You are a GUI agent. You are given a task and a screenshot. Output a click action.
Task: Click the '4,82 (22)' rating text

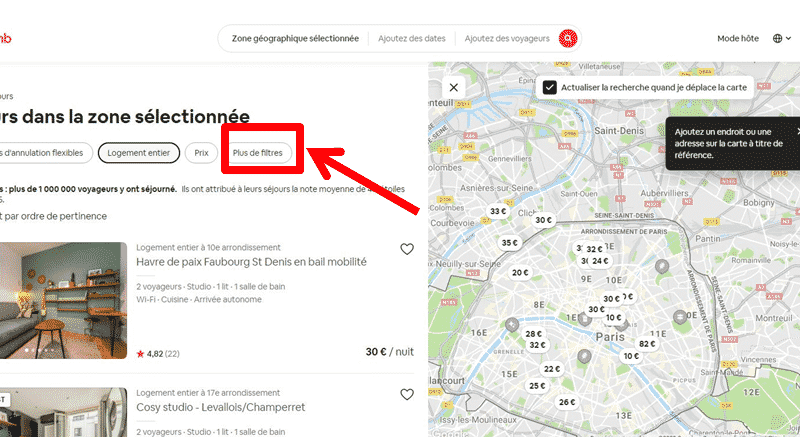click(159, 353)
